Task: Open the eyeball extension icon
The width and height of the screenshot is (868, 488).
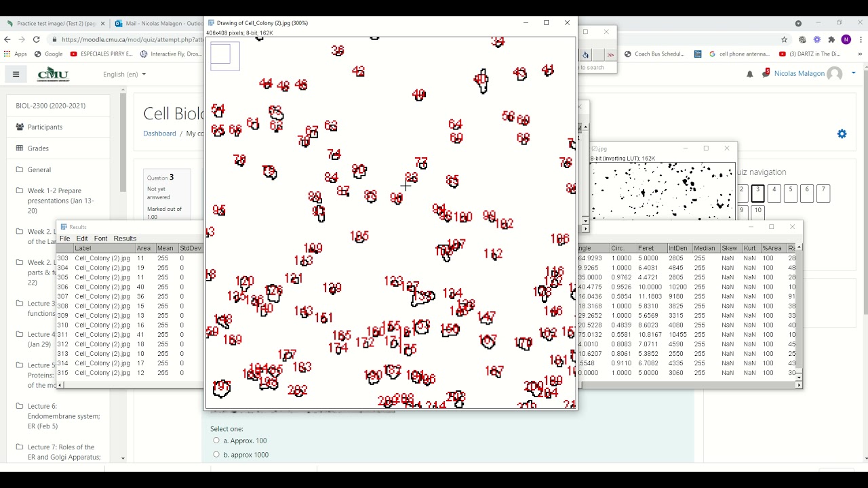Action: [x=802, y=39]
